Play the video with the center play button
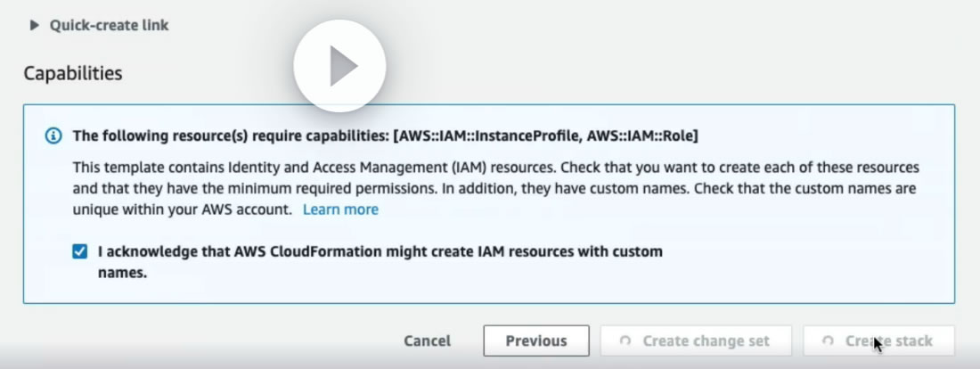The width and height of the screenshot is (980, 369). [x=339, y=67]
